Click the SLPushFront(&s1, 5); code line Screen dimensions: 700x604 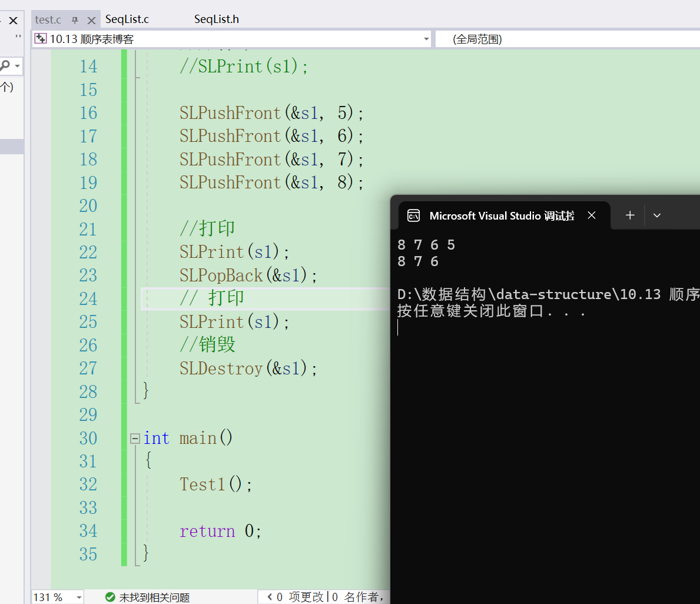point(271,113)
